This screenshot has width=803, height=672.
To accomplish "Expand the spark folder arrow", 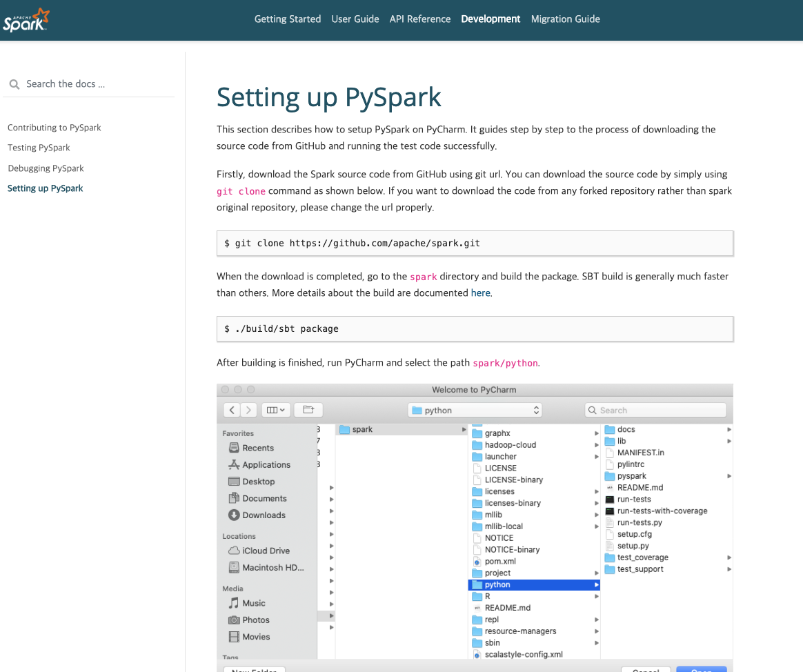I will pyautogui.click(x=464, y=430).
